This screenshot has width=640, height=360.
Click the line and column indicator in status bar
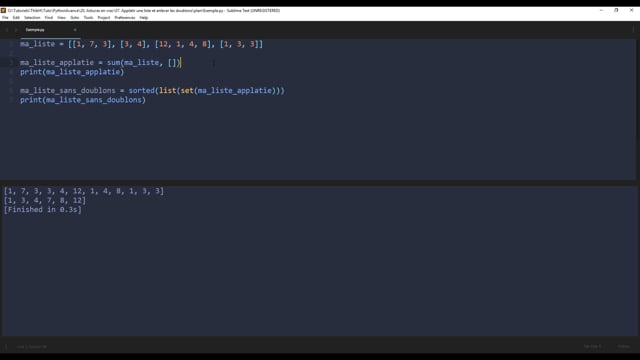click(x=31, y=347)
